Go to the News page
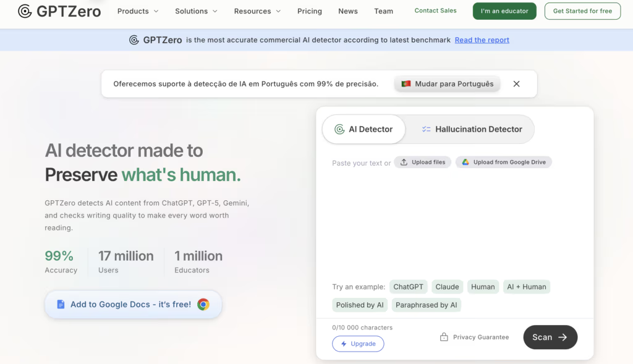Screen dimensions: 633x364 348,11
